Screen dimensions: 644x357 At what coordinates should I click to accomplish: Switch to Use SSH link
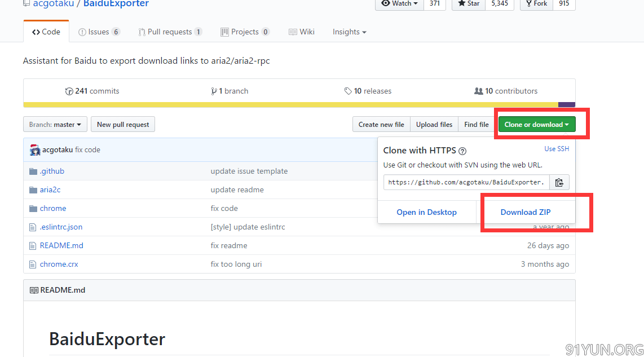point(557,149)
